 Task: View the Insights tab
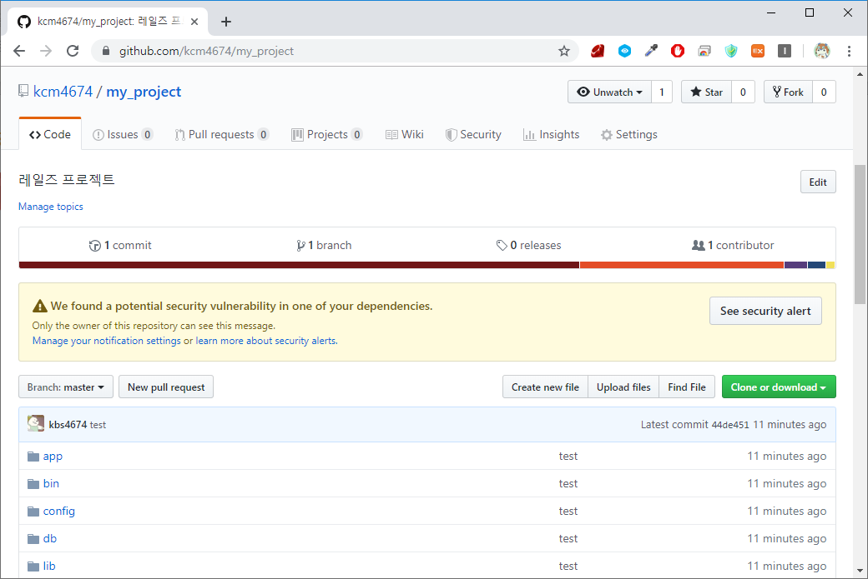click(x=551, y=135)
